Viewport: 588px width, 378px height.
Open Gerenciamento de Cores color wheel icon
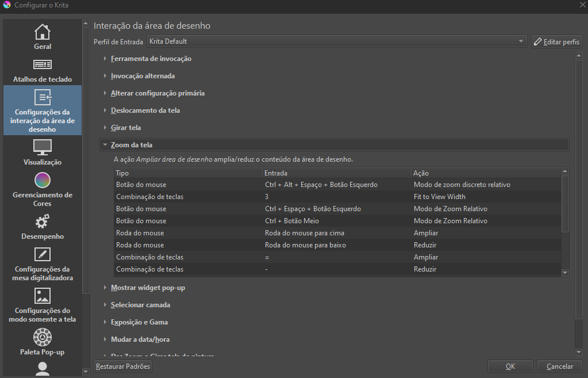[43, 181]
